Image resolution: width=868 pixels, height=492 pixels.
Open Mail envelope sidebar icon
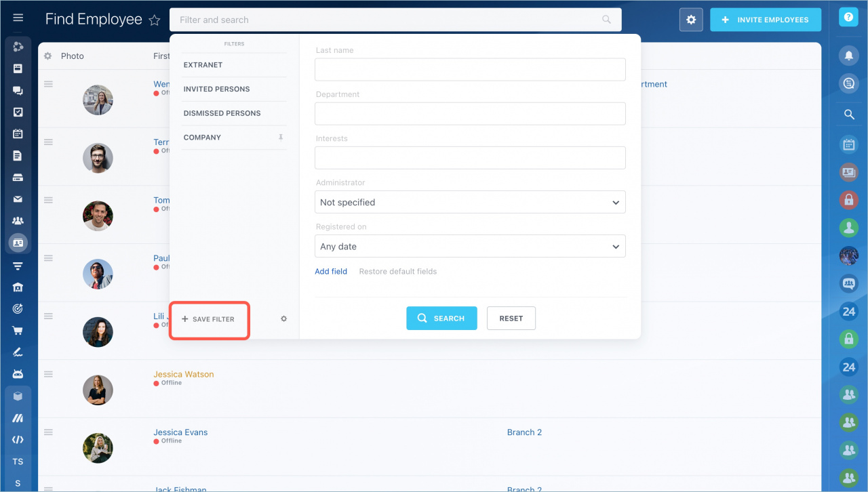[x=18, y=199]
